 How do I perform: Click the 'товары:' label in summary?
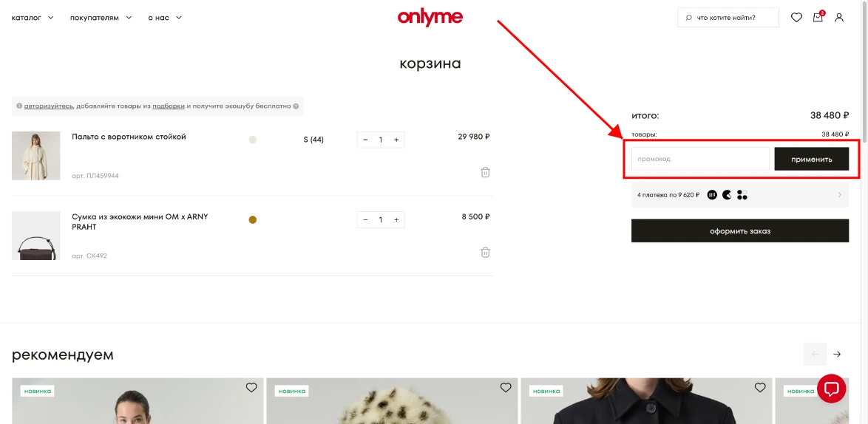point(645,134)
